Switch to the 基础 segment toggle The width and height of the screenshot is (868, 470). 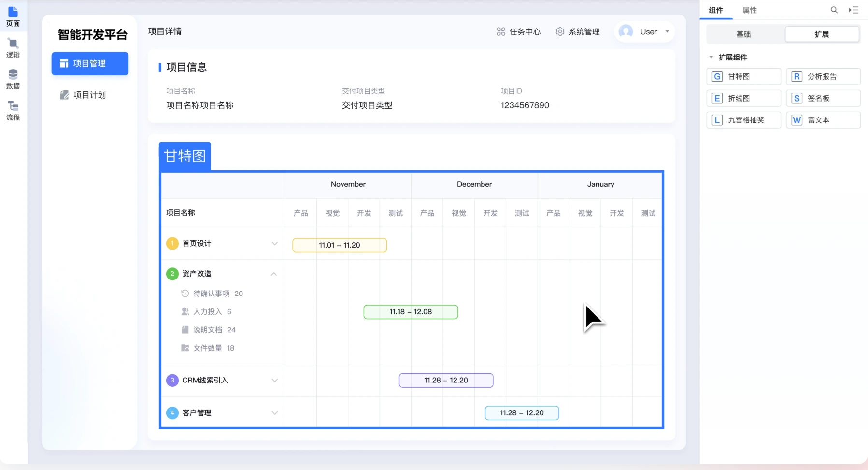(743, 34)
